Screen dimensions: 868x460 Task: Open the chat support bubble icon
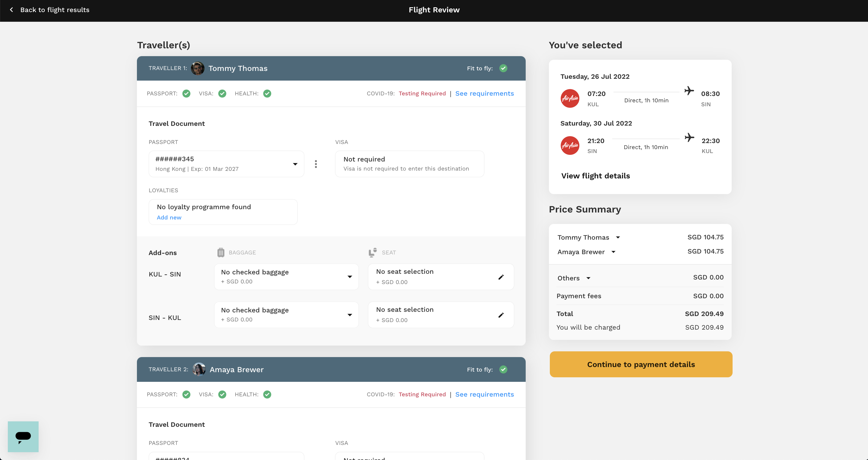[x=23, y=437]
